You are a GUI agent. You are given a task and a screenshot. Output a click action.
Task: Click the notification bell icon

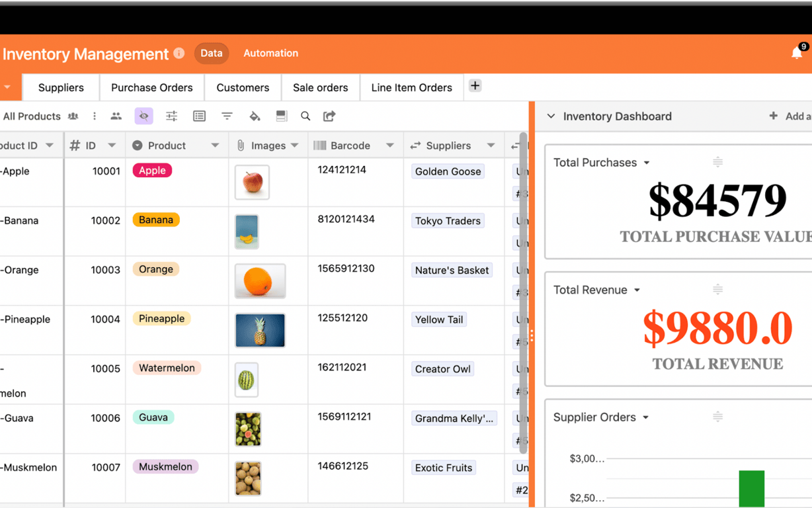point(797,52)
